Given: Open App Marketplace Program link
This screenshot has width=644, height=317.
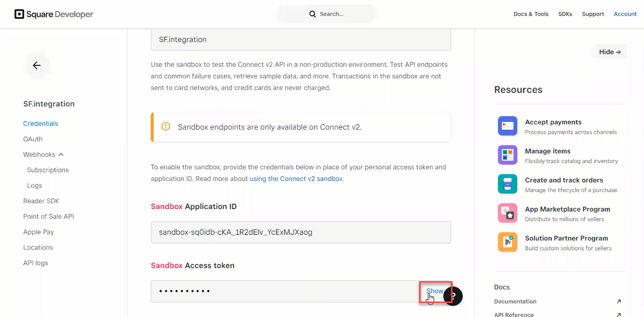Looking at the screenshot, I should coord(568,209).
